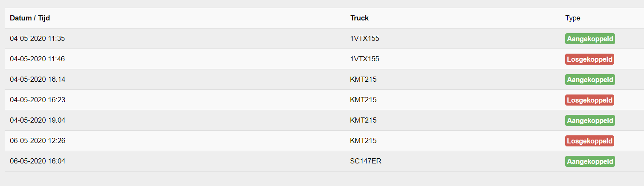Click the Truck column header

pyautogui.click(x=359, y=18)
